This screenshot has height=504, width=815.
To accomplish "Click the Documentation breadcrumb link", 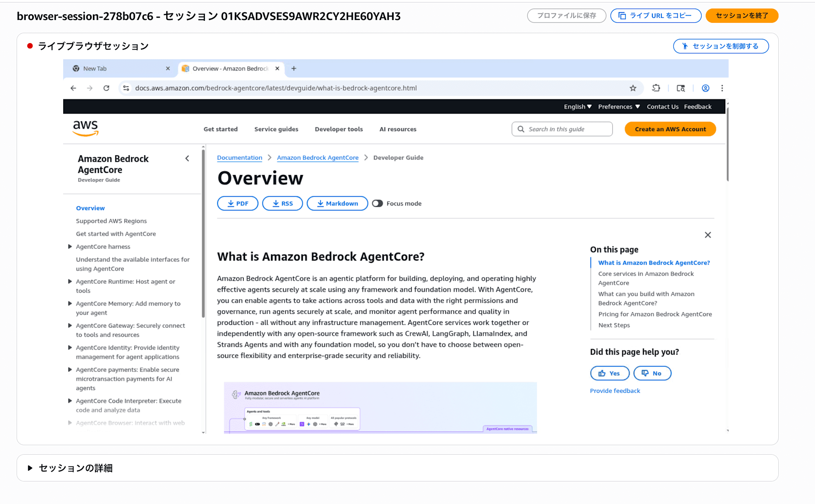I will [240, 158].
